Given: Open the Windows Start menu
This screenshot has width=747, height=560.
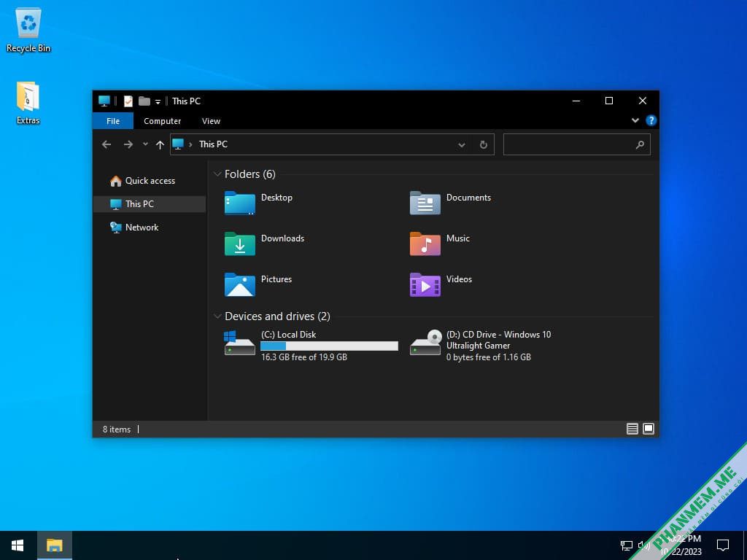Looking at the screenshot, I should click(18, 545).
